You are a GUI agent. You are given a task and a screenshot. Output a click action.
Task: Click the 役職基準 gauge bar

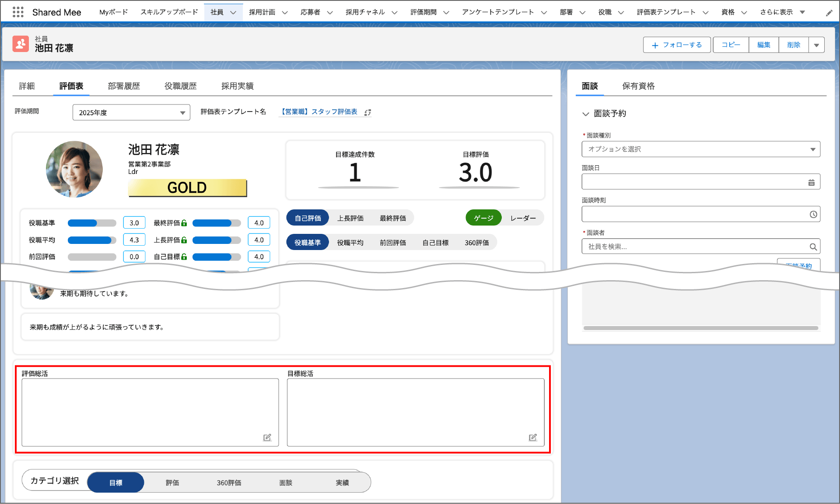[92, 223]
